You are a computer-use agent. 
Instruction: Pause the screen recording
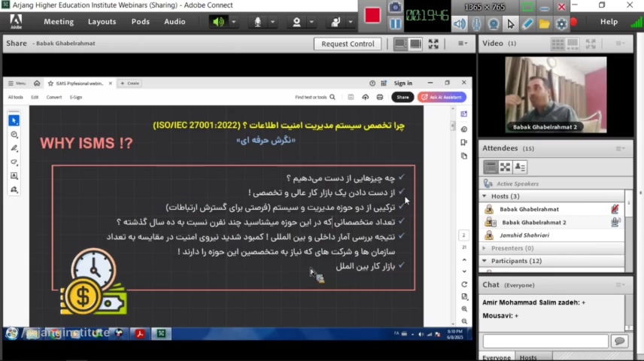pos(395,24)
